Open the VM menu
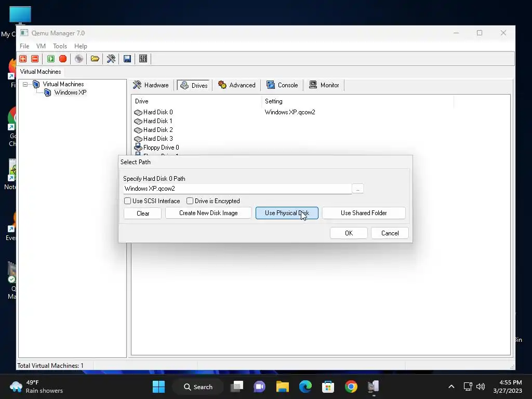The height and width of the screenshot is (399, 532). click(x=41, y=46)
